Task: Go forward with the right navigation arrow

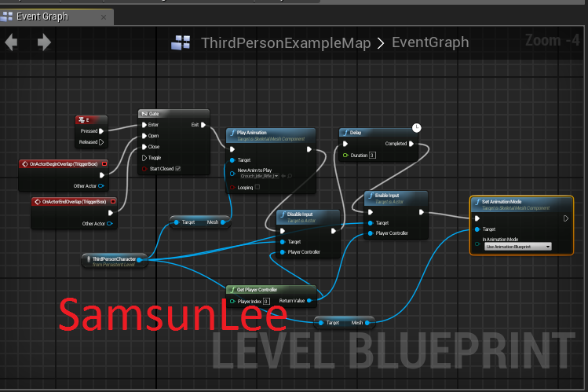Action: [44, 42]
